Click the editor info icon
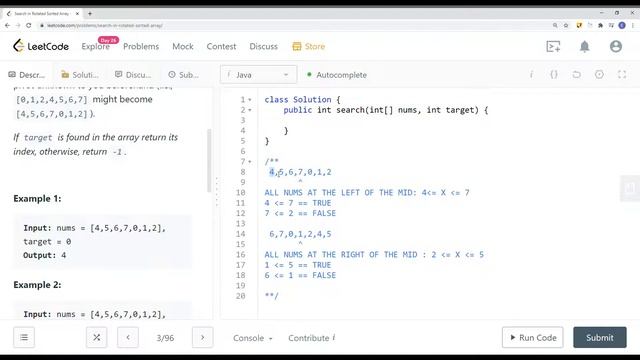 tap(531, 75)
